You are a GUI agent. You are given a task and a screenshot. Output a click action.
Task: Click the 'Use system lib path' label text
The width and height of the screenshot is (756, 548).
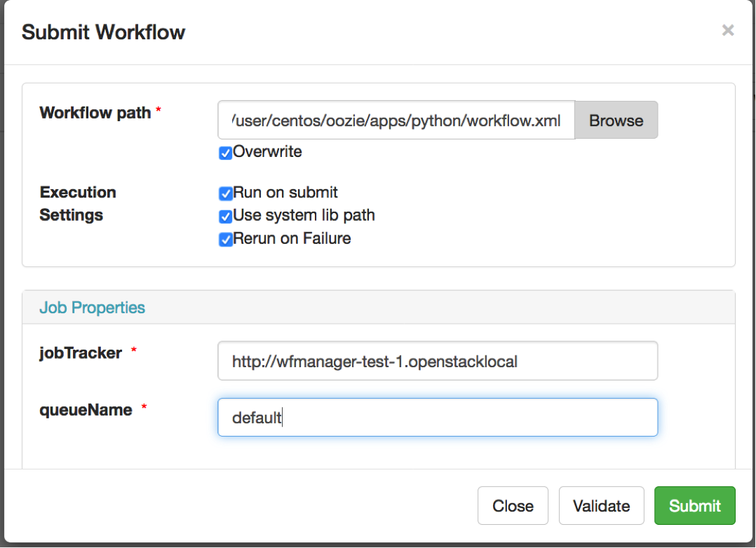coord(304,216)
